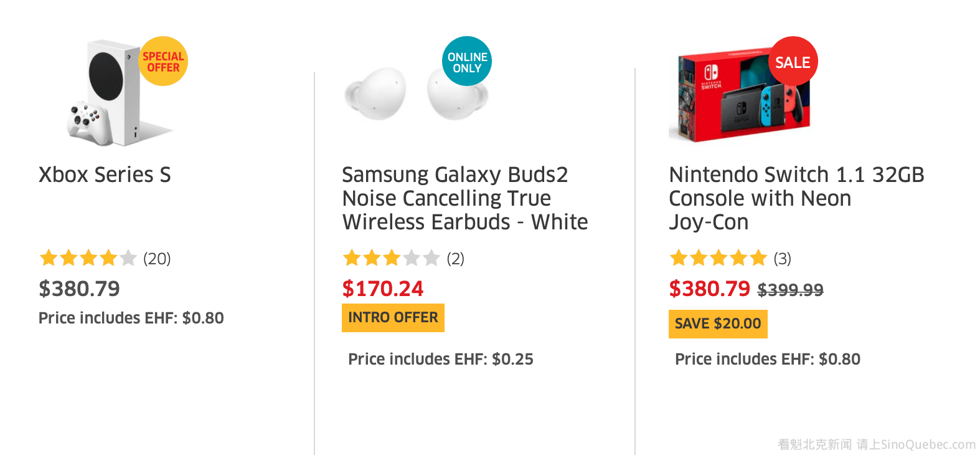Open the Nintendo Switch 1.1 32GB title
Screen dimensions: 980x455
[x=796, y=198]
